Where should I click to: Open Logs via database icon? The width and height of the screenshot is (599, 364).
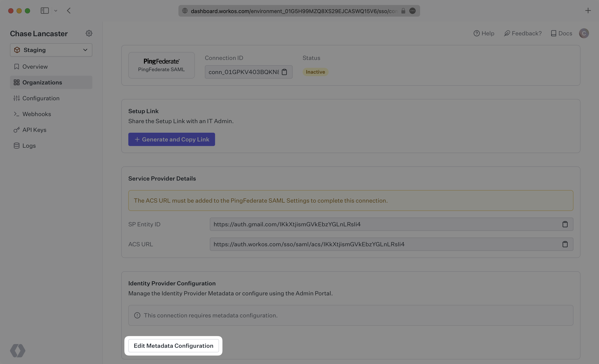pyautogui.click(x=16, y=145)
